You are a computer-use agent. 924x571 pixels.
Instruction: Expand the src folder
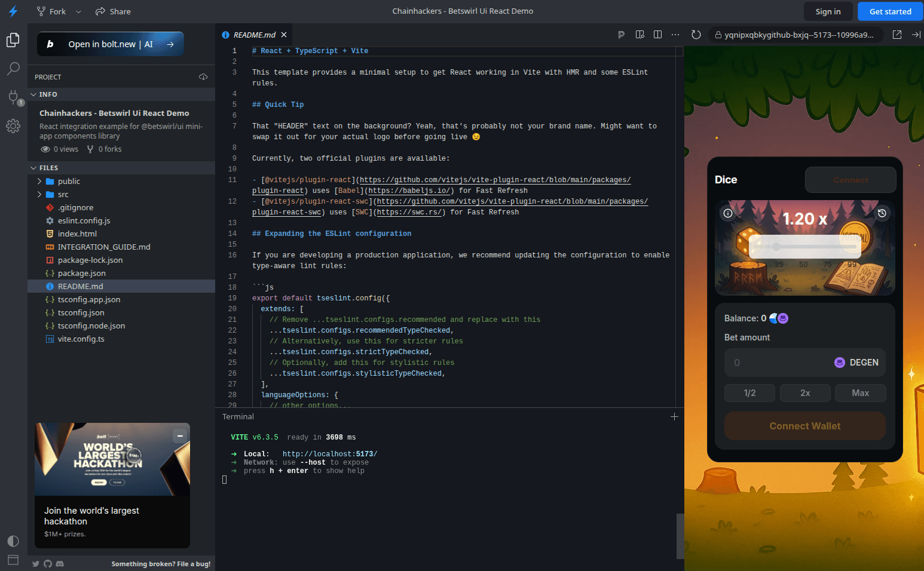click(x=121, y=194)
